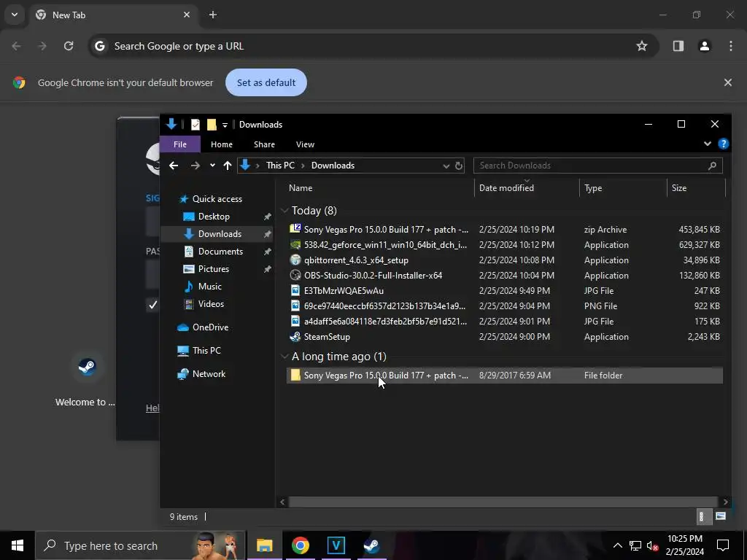
Task: Unpin Documents from Quick access
Action: pyautogui.click(x=267, y=252)
